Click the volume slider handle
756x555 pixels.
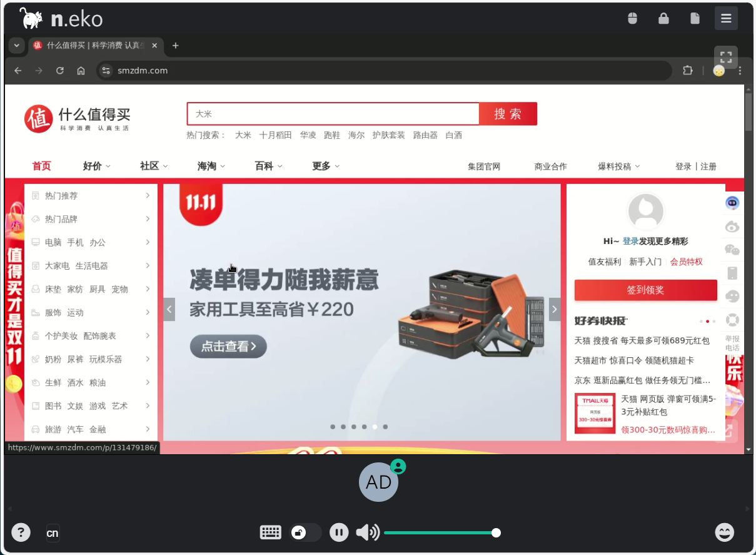(496, 532)
